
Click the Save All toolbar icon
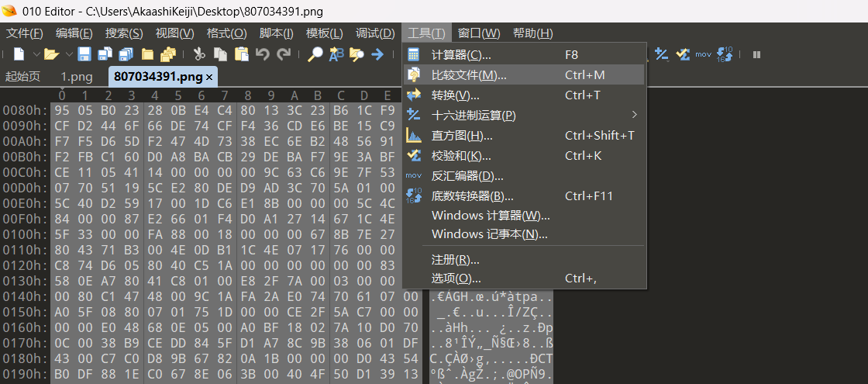[x=126, y=54]
